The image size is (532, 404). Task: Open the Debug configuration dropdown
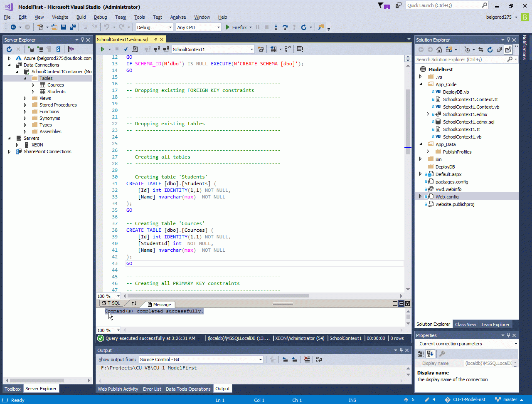click(x=154, y=27)
